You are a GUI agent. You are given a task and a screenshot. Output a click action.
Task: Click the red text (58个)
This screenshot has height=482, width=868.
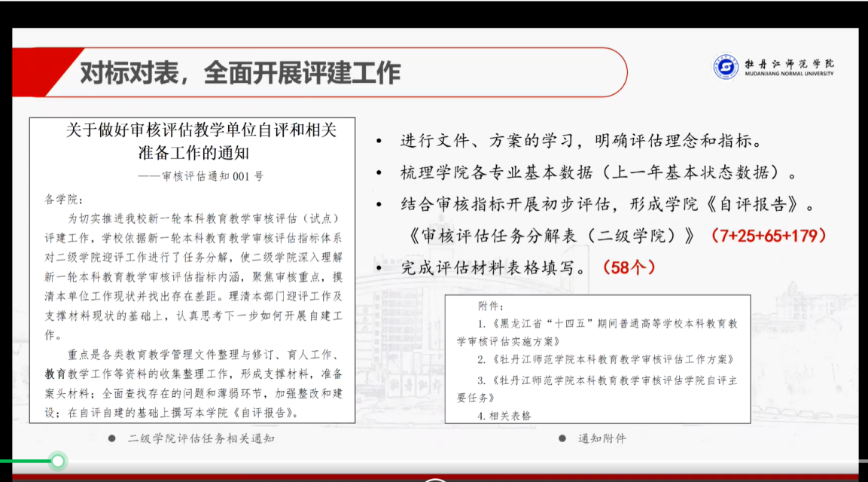coord(629,267)
